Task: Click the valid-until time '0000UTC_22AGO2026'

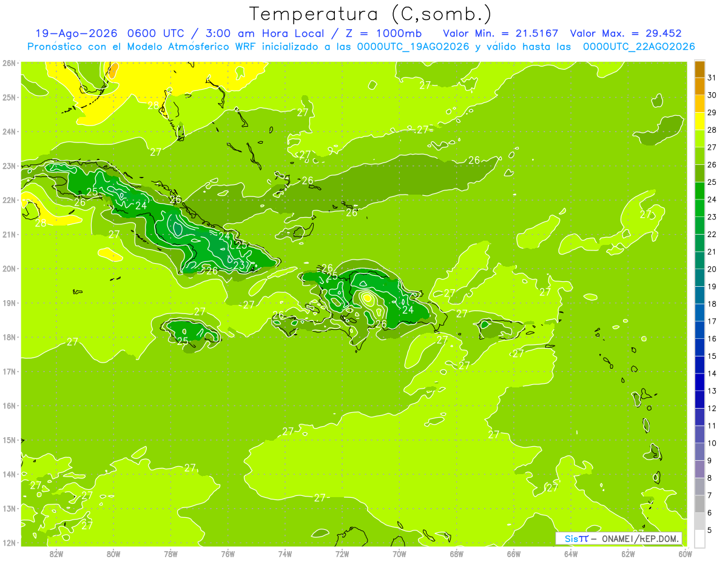Action: pos(639,47)
